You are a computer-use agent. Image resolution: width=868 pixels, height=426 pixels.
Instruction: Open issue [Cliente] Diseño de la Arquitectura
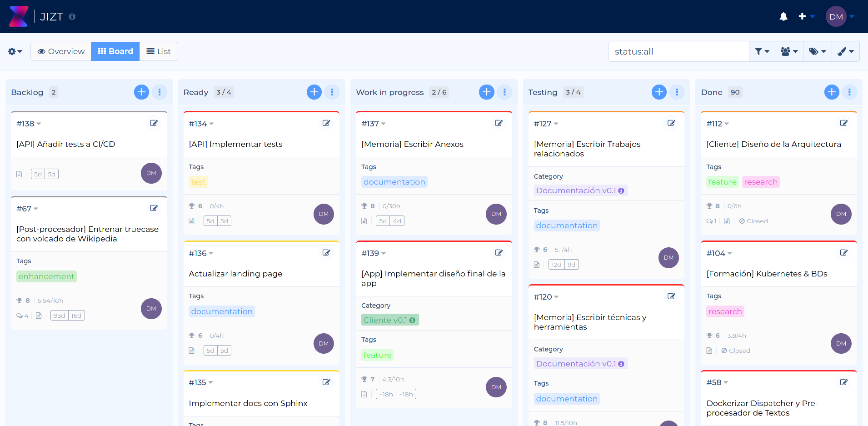click(x=773, y=144)
